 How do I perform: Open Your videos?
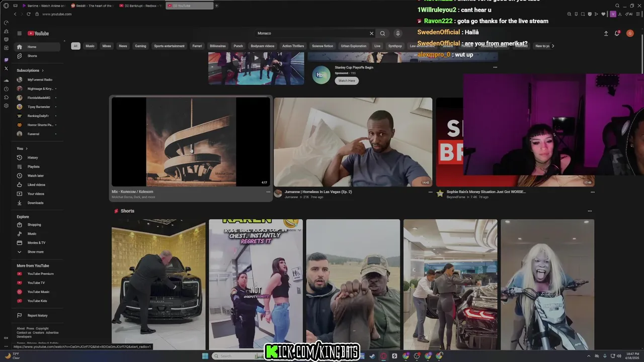pyautogui.click(x=38, y=194)
